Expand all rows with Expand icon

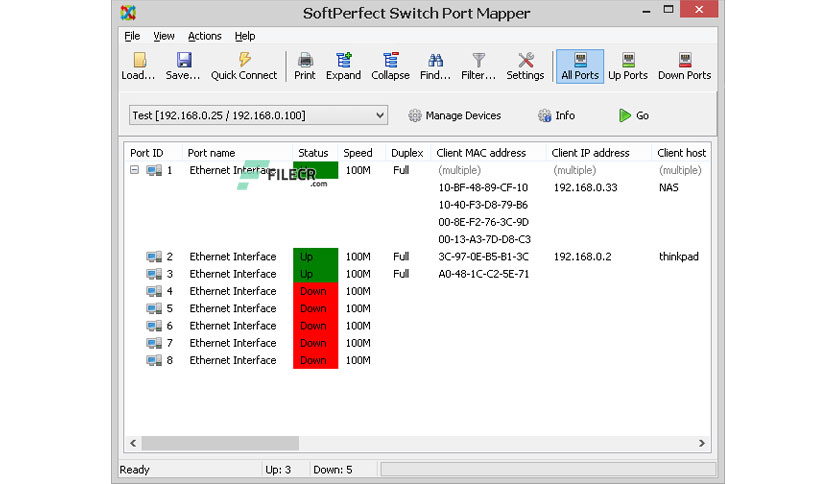point(343,66)
